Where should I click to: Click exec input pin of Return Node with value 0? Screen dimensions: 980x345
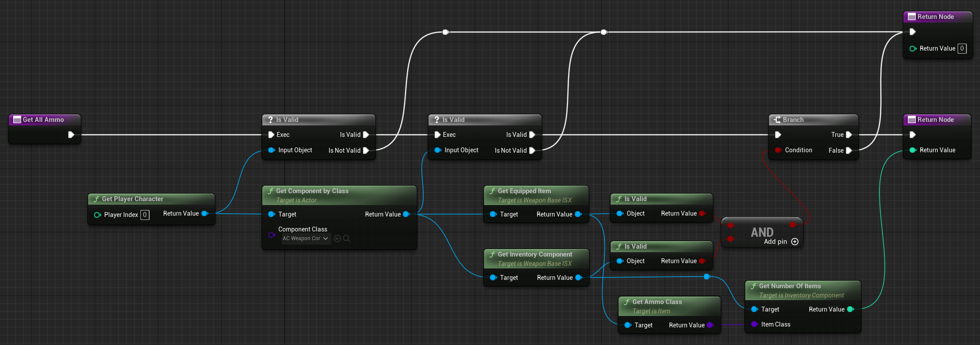click(913, 32)
